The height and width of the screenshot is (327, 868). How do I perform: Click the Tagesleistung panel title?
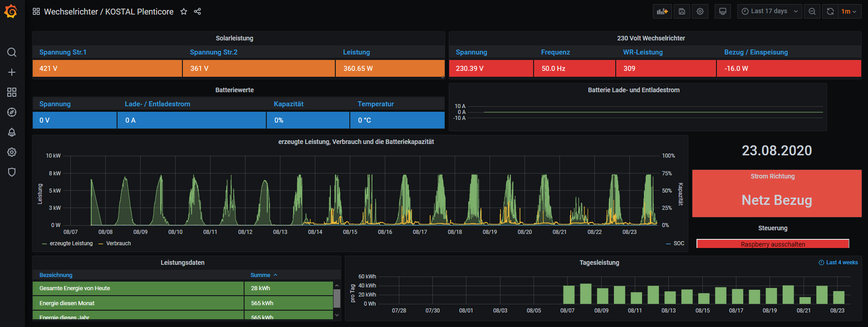coord(599,263)
